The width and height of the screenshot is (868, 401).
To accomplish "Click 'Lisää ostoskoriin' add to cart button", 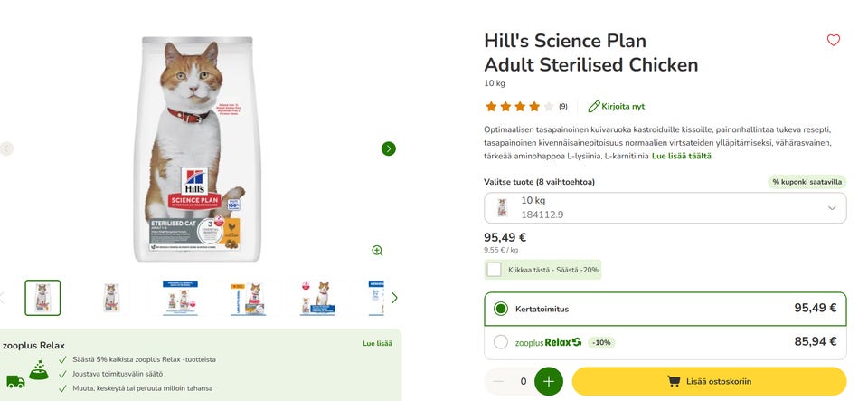I will click(x=709, y=381).
